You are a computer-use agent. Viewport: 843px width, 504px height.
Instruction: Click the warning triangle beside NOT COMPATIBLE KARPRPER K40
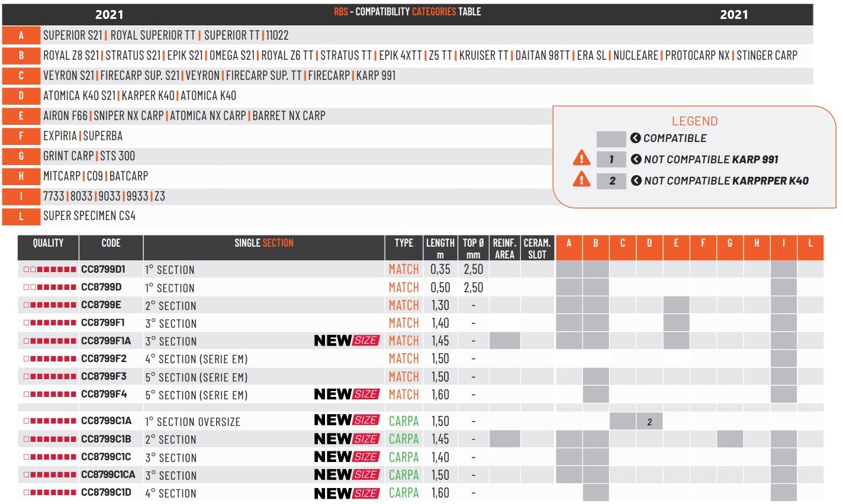581,179
